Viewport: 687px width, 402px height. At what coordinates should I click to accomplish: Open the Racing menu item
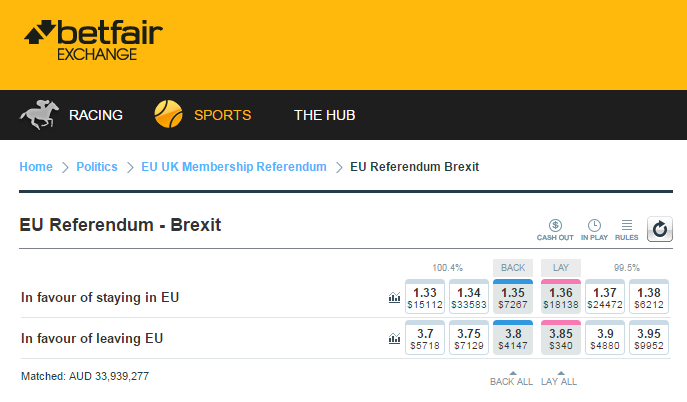click(x=96, y=115)
